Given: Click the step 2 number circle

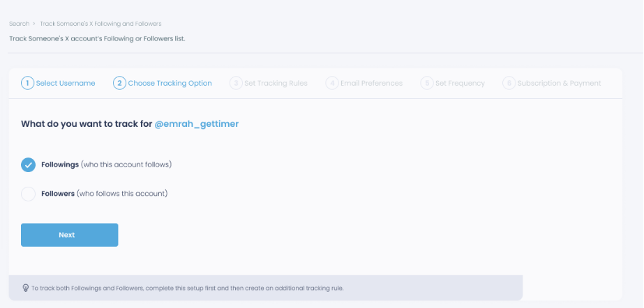Looking at the screenshot, I should click(x=119, y=83).
